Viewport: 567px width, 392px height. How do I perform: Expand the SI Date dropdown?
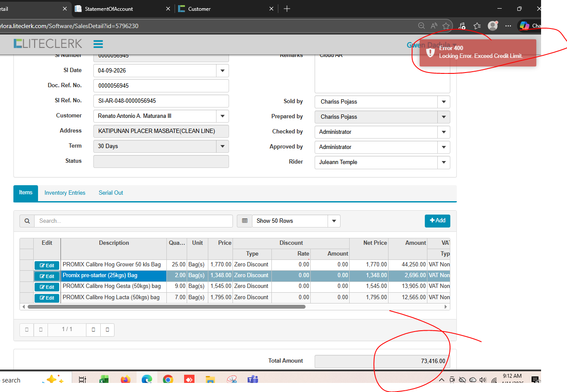click(223, 71)
